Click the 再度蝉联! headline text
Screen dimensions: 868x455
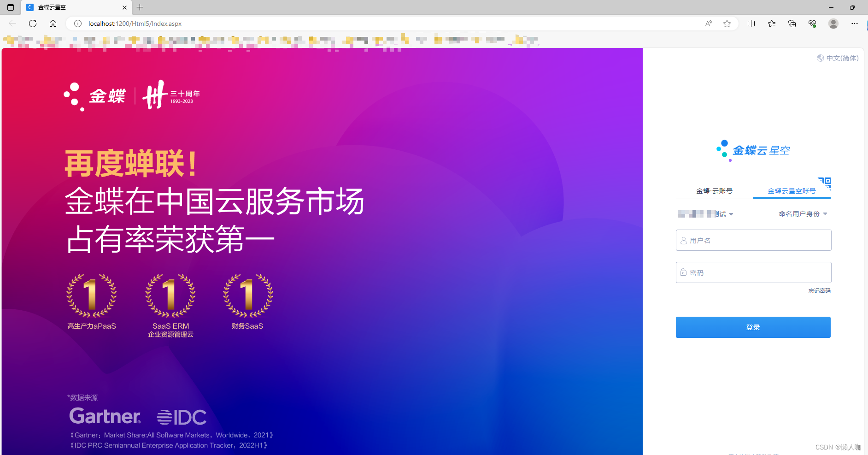132,164
